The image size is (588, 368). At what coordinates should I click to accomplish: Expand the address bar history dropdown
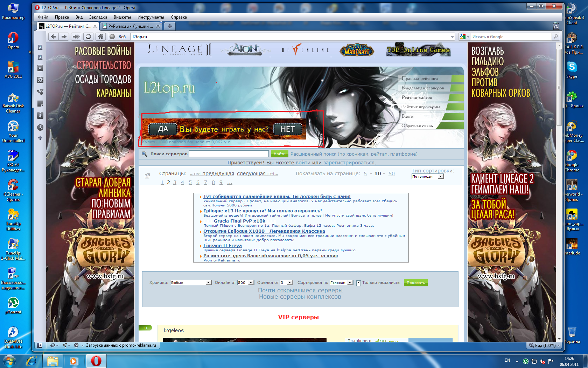[x=452, y=37]
